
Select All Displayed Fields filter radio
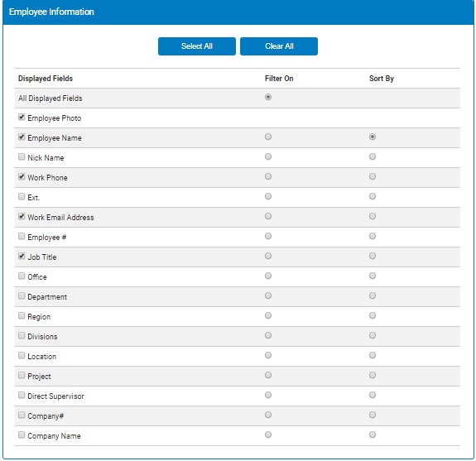tap(268, 97)
